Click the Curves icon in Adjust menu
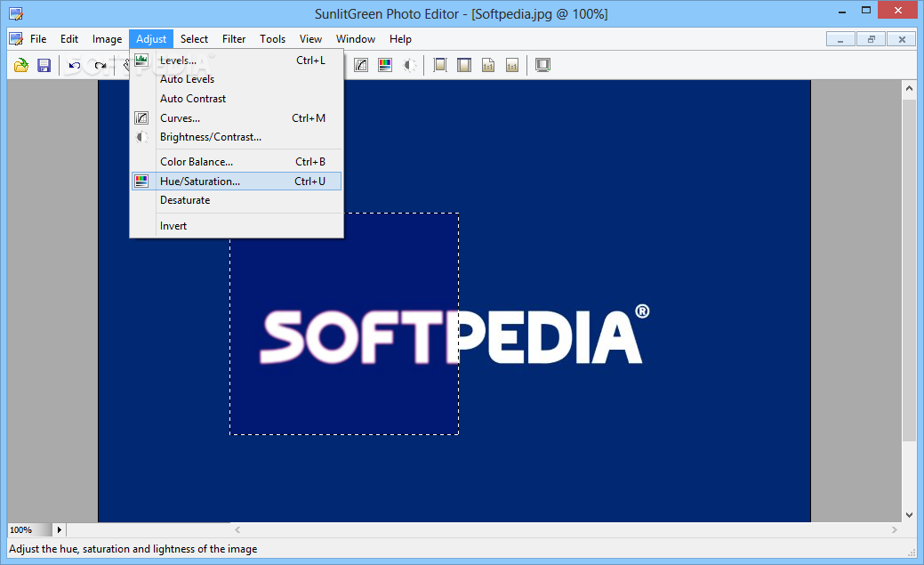Image resolution: width=924 pixels, height=565 pixels. [x=141, y=118]
